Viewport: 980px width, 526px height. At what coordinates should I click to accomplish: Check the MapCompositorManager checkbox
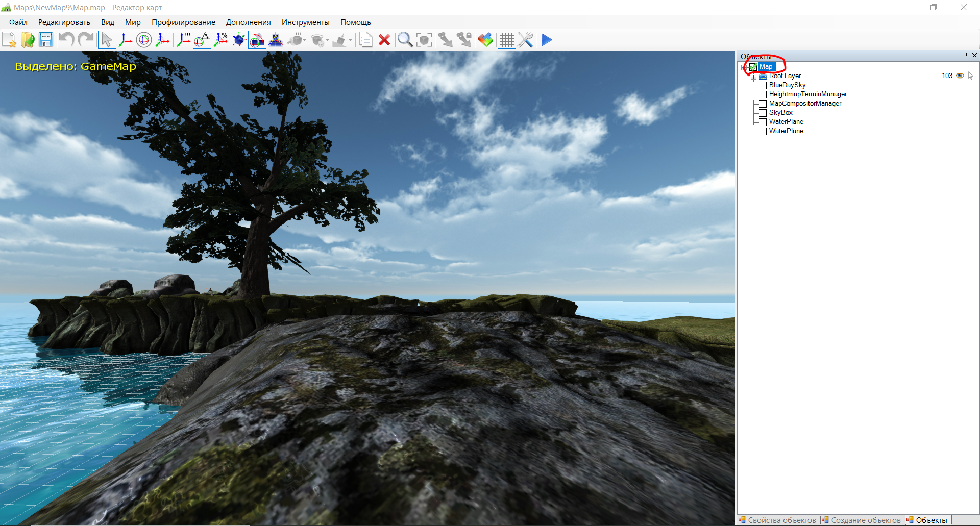coord(763,104)
